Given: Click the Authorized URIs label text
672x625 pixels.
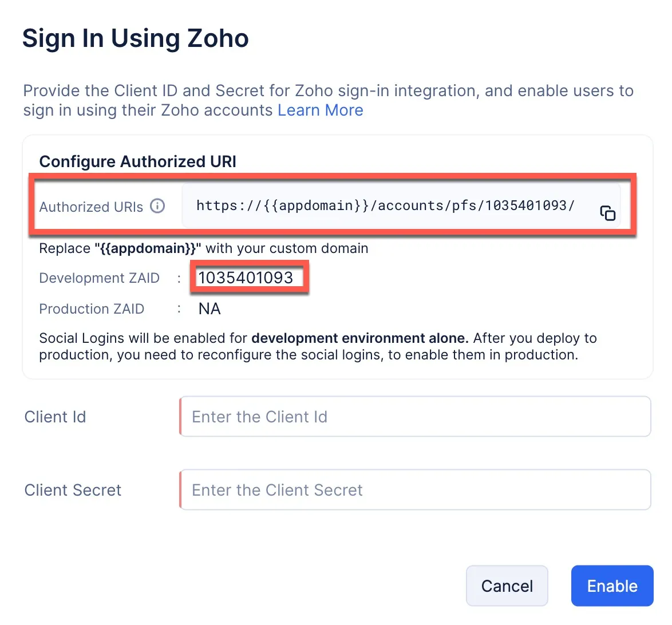Looking at the screenshot, I should [x=91, y=207].
